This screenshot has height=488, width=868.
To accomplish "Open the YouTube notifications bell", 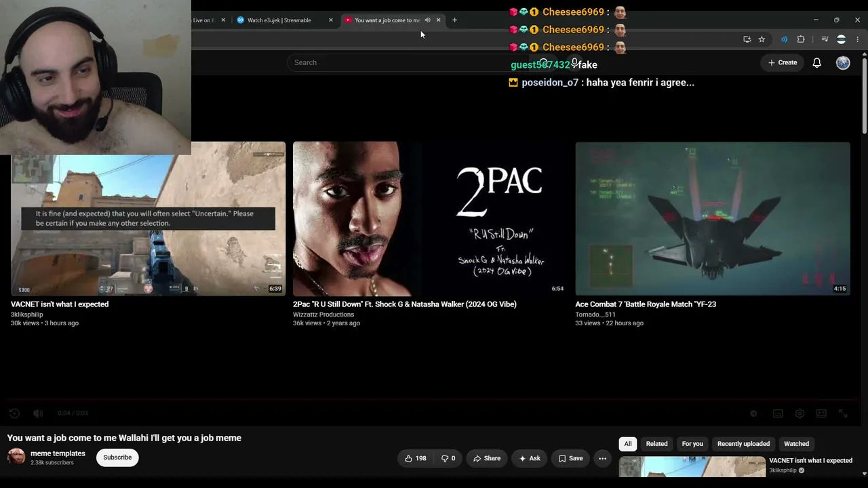I will [x=816, y=62].
